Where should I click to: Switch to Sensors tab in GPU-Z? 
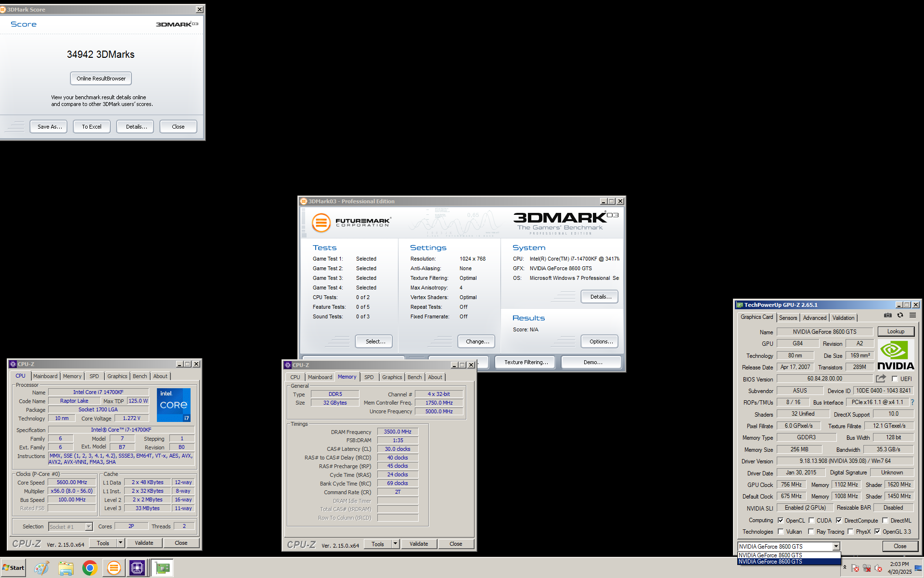click(x=788, y=317)
